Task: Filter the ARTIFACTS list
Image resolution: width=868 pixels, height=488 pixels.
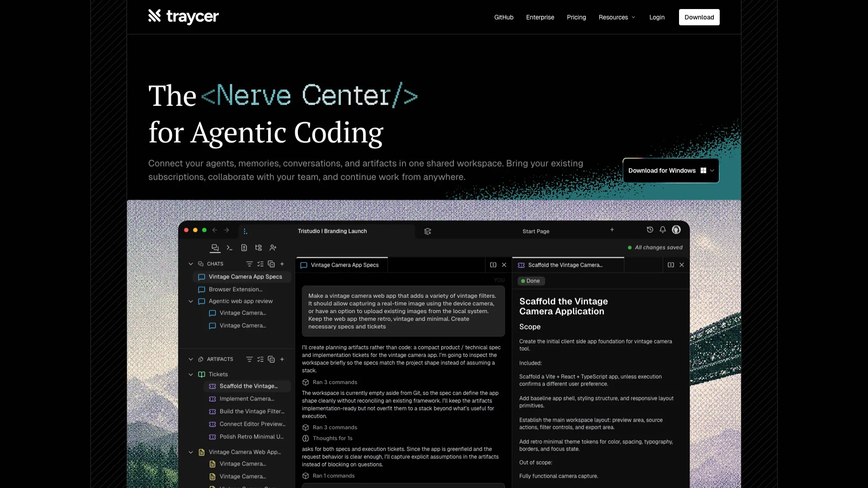Action: [250, 359]
